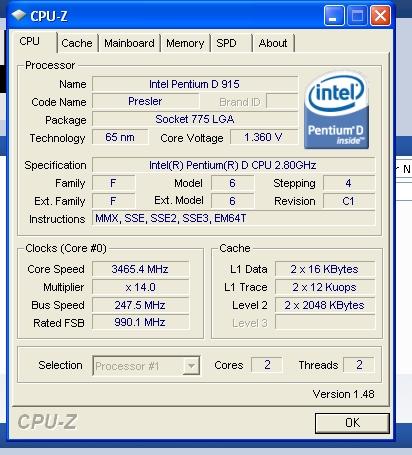This screenshot has width=412, height=455.
Task: Click the Specification text field
Action: [x=233, y=165]
